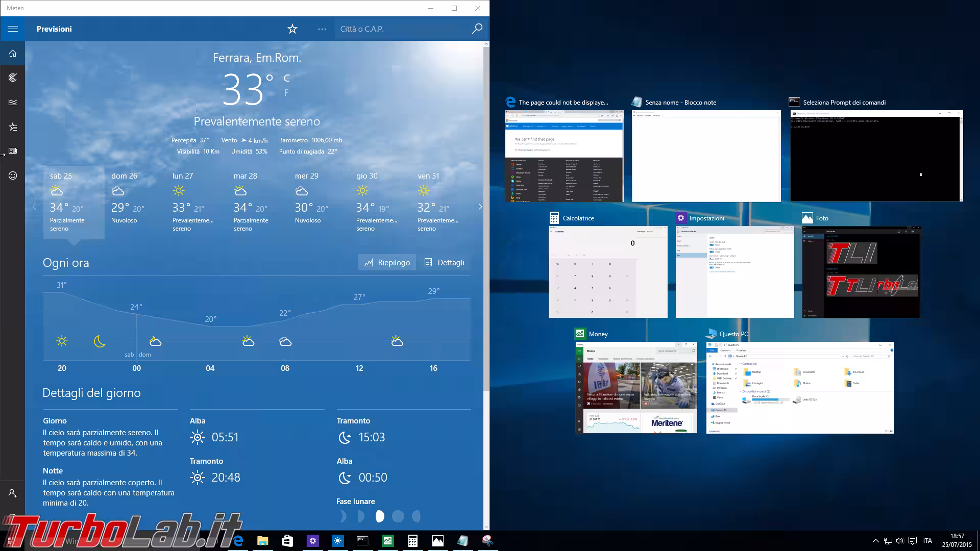Click the search magnifier button
The width and height of the screenshot is (980, 551).
click(x=477, y=29)
